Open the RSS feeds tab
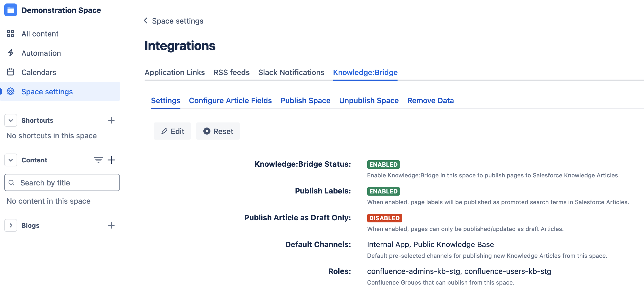The width and height of the screenshot is (644, 291). 231,72
